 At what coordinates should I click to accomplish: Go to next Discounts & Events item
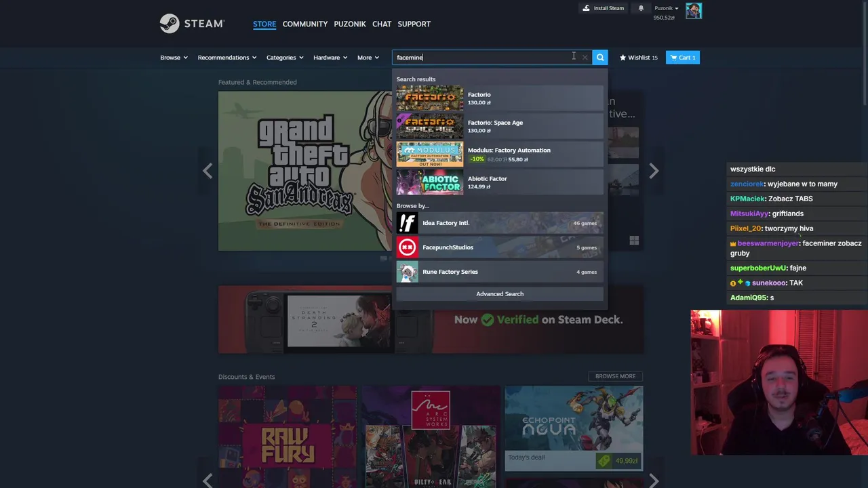tap(654, 481)
